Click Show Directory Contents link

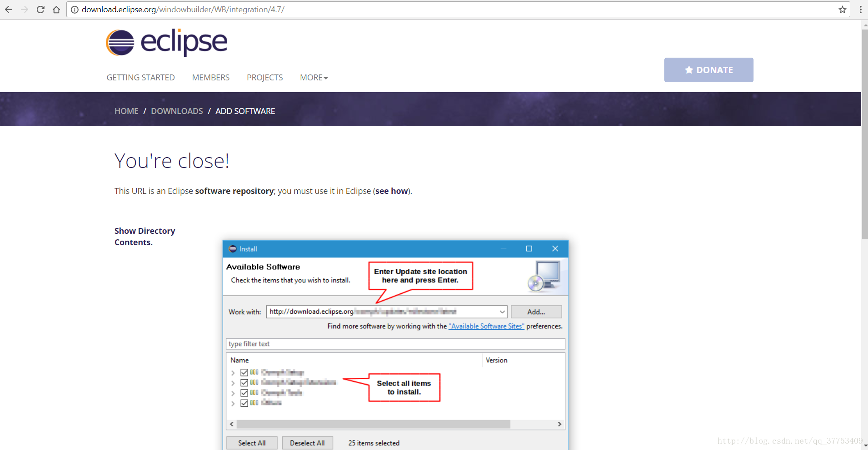pyautogui.click(x=145, y=237)
